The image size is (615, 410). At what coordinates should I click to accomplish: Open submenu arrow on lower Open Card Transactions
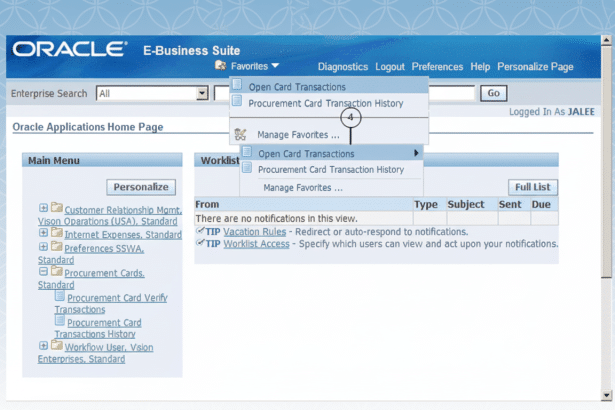click(x=416, y=153)
